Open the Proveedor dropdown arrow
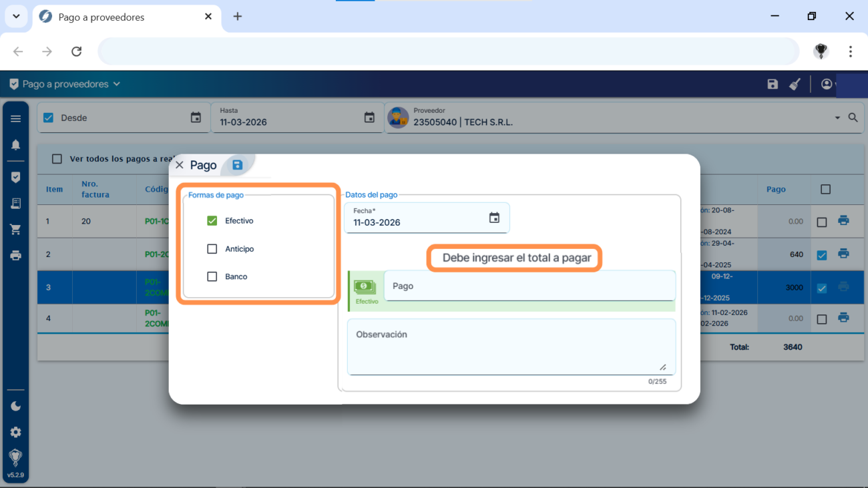This screenshot has height=488, width=868. point(837,118)
